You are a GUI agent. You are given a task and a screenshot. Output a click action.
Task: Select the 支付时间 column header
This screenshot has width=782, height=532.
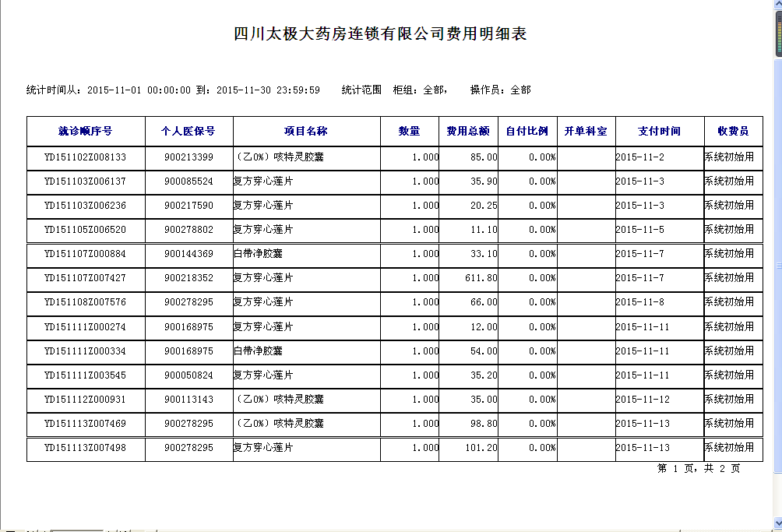pos(660,131)
